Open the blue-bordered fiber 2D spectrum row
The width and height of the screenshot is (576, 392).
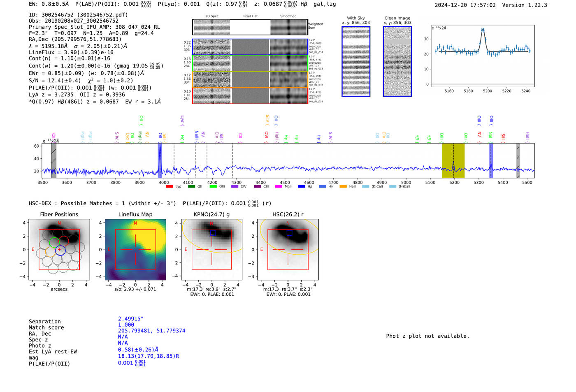pyautogui.click(x=250, y=47)
